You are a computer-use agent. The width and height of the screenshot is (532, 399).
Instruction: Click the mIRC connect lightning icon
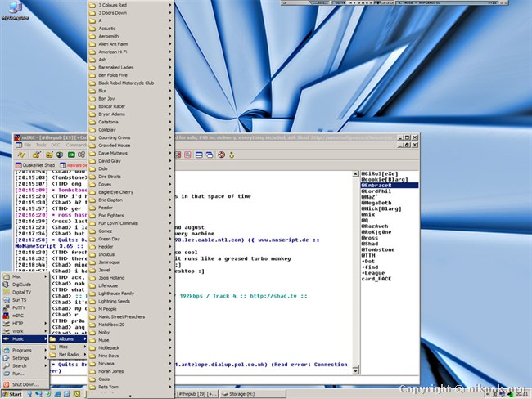coord(21,155)
